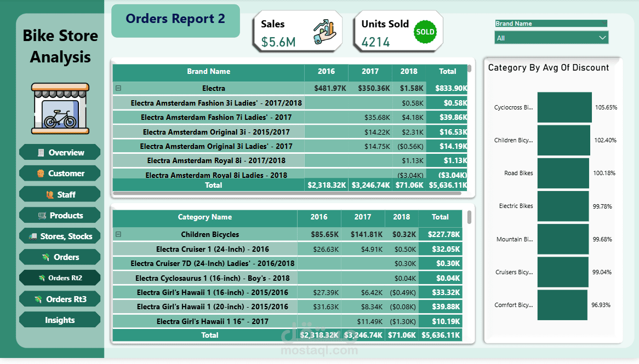
Task: Open the Orders page
Action: (x=60, y=257)
